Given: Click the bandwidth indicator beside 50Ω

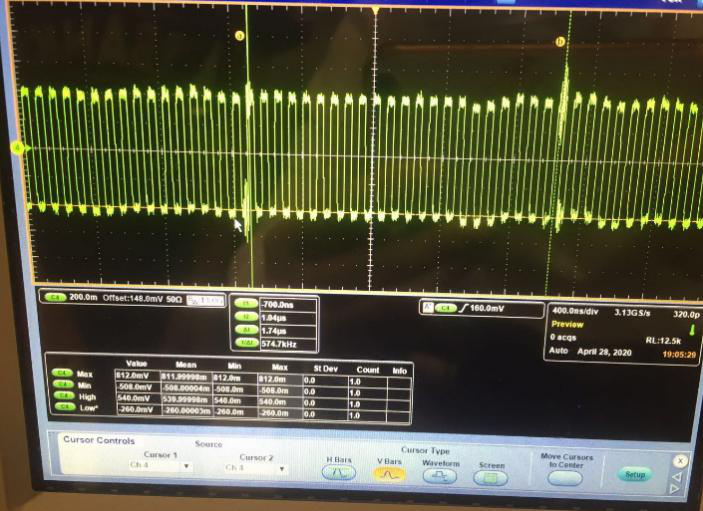Looking at the screenshot, I should (x=205, y=300).
